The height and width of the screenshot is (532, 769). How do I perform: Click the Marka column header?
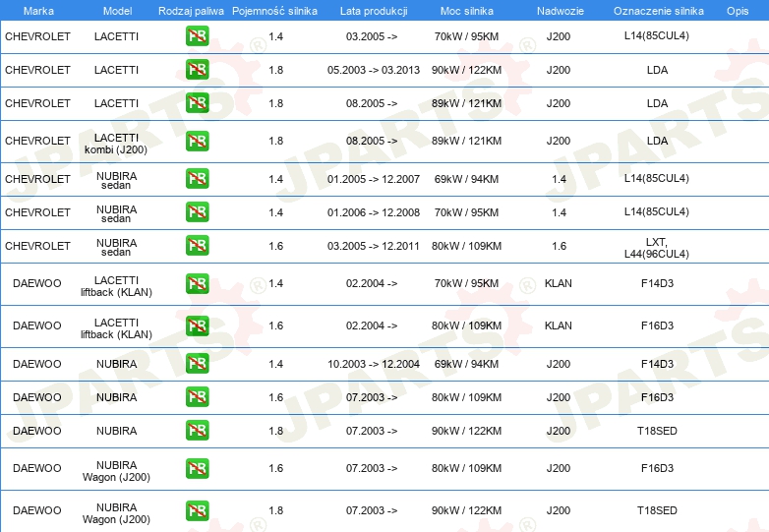pyautogui.click(x=38, y=11)
